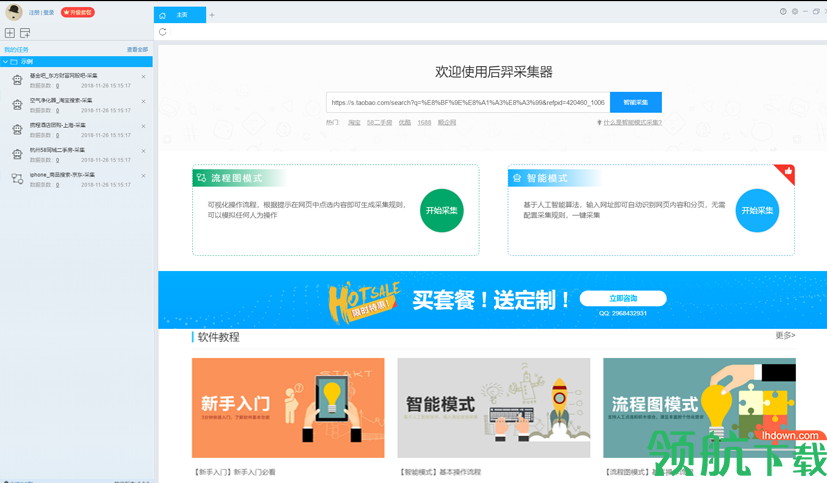Screen dimensions: 827x483
Task: Click flowchart icon of iphone task
Action: coord(17,179)
